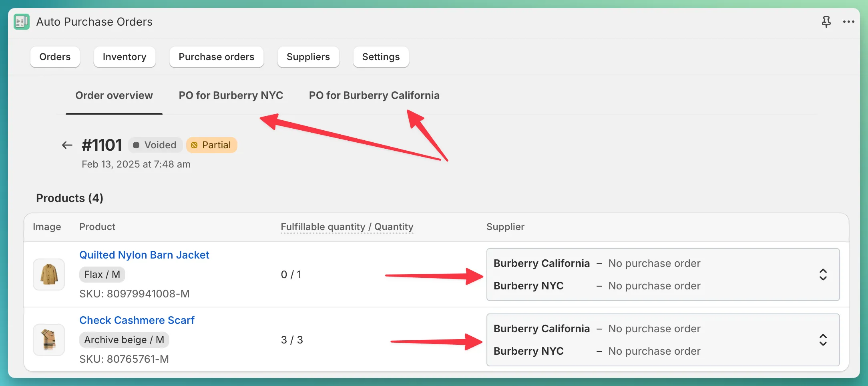The width and height of the screenshot is (868, 386).
Task: Click the Flax / M variant tag
Action: [x=102, y=275]
